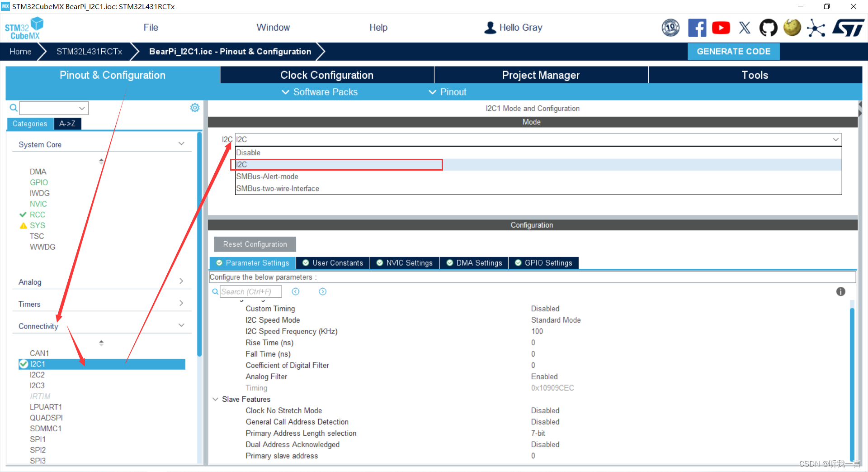Open the GitHub icon link
Viewport: 868px width, 472px height.
click(768, 28)
